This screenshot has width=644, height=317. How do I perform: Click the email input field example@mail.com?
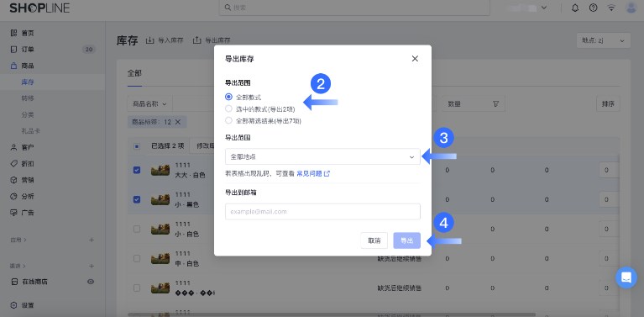coord(322,212)
